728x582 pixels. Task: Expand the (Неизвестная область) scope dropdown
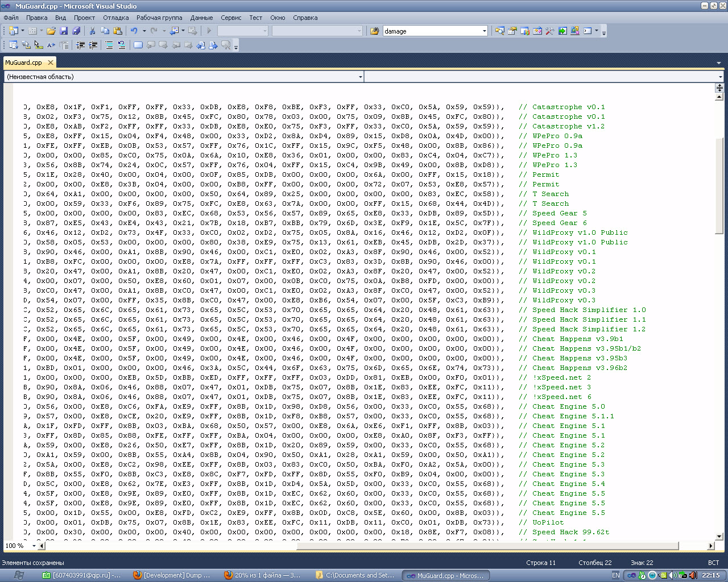point(361,77)
